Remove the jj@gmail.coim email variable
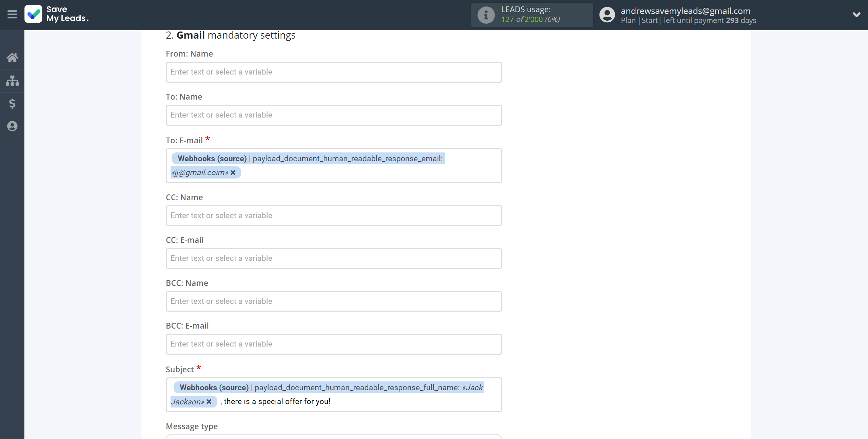This screenshot has height=439, width=868. (x=233, y=173)
